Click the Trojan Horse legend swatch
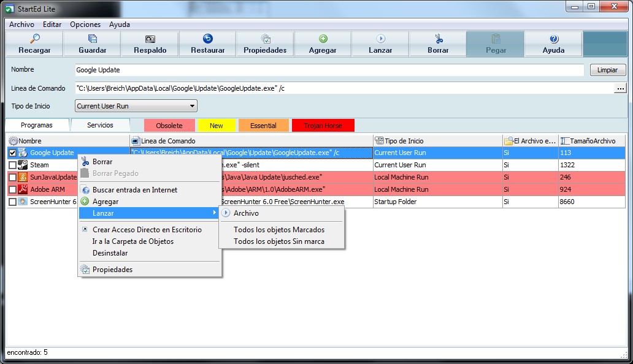This screenshot has height=364, width=633. tap(323, 126)
